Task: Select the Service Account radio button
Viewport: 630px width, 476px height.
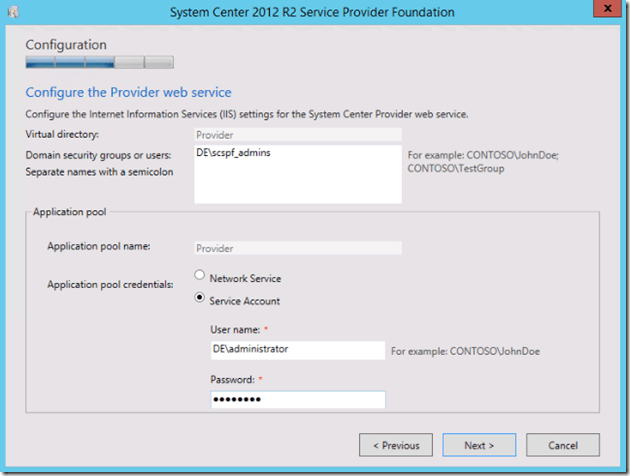Action: coord(200,299)
